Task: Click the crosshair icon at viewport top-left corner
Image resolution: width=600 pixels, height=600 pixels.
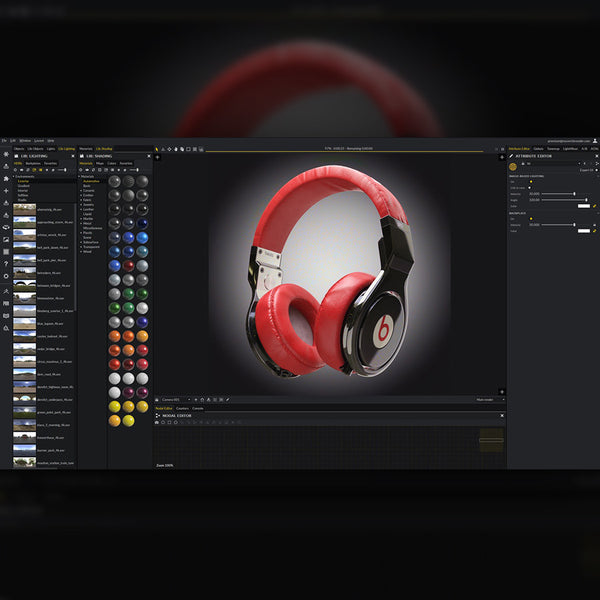Action: (x=157, y=157)
